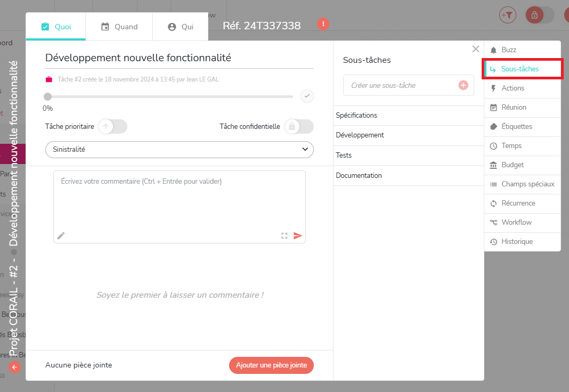Click the plus icon to add sous-tâche
Viewport: 569px width, 392px height.
click(x=464, y=85)
